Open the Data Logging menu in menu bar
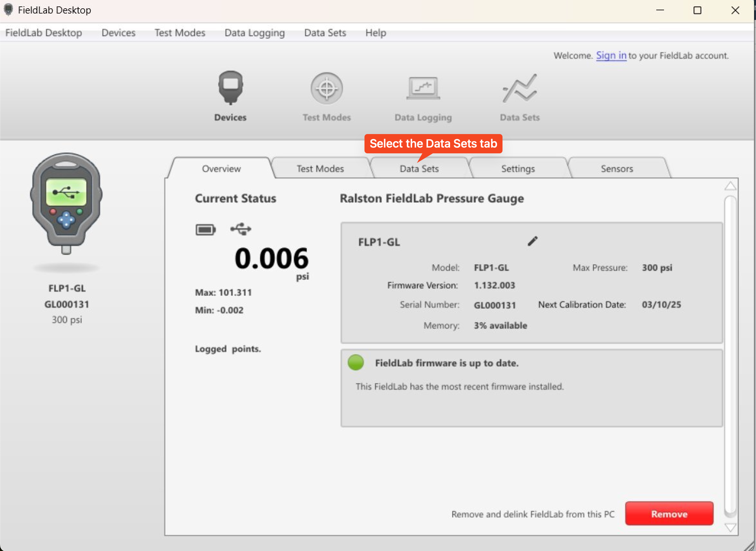 pyautogui.click(x=255, y=33)
